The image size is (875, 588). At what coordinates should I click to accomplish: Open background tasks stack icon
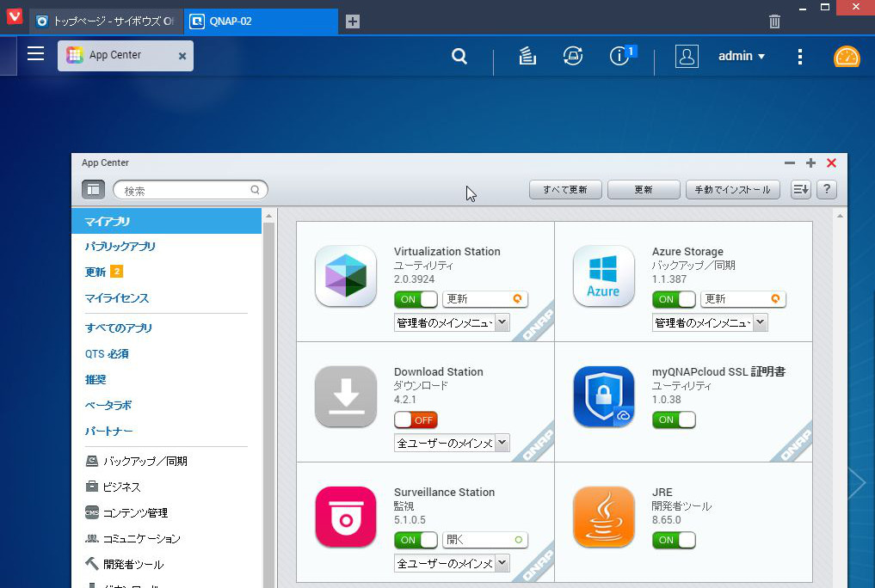(527, 56)
